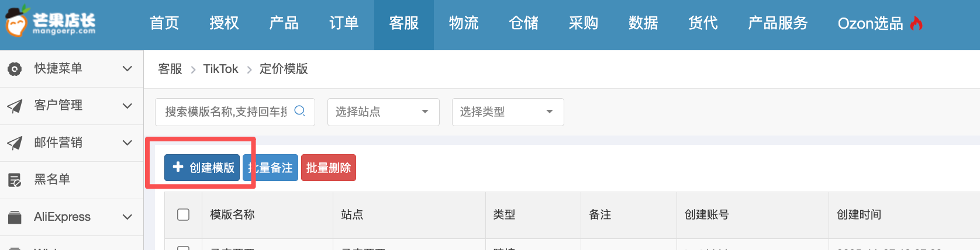This screenshot has width=980, height=250.
Task: Click the 创建模版 button
Action: coord(202,168)
